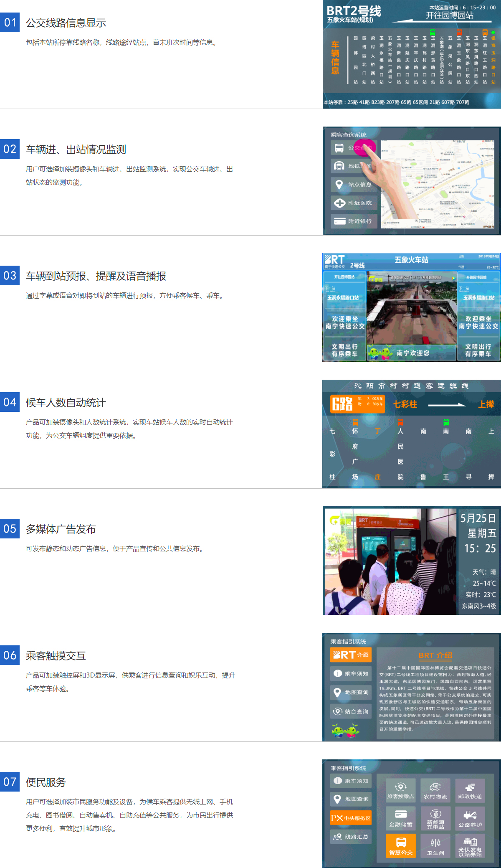Click 乘车须知 on the BRT 介绍 screen
The height and width of the screenshot is (868, 501).
point(351,673)
